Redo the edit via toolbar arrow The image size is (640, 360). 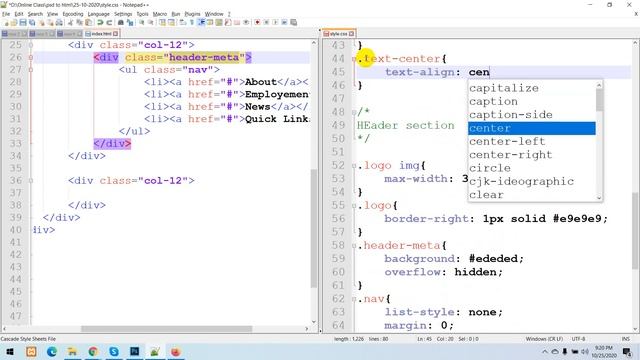click(109, 22)
